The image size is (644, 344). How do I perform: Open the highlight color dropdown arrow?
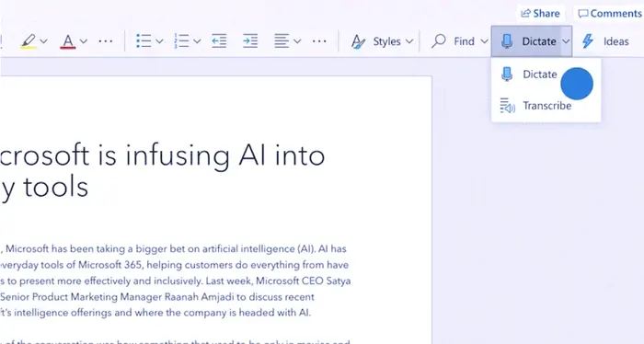point(44,41)
